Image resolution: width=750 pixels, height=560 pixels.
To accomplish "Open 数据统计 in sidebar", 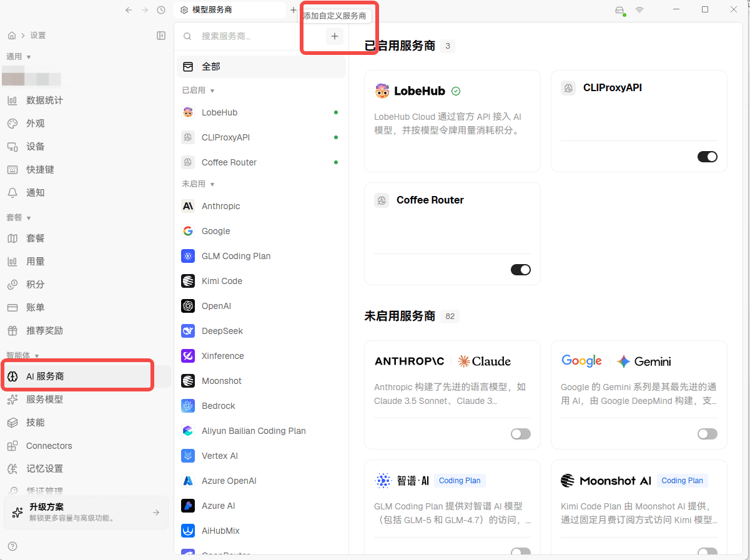I will (x=86, y=101).
